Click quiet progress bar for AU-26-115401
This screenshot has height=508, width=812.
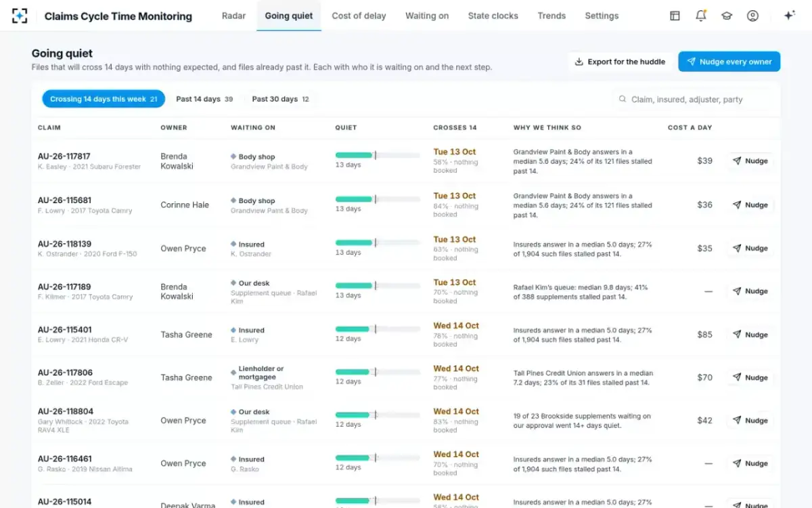coord(378,329)
